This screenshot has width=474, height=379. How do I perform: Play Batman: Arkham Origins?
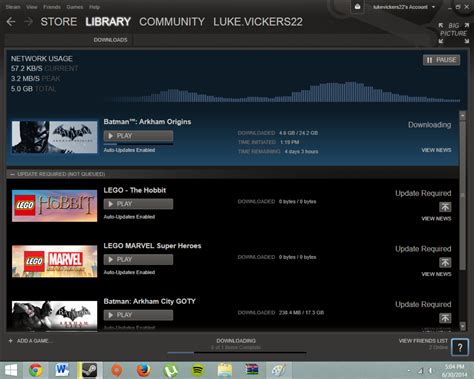pos(138,136)
